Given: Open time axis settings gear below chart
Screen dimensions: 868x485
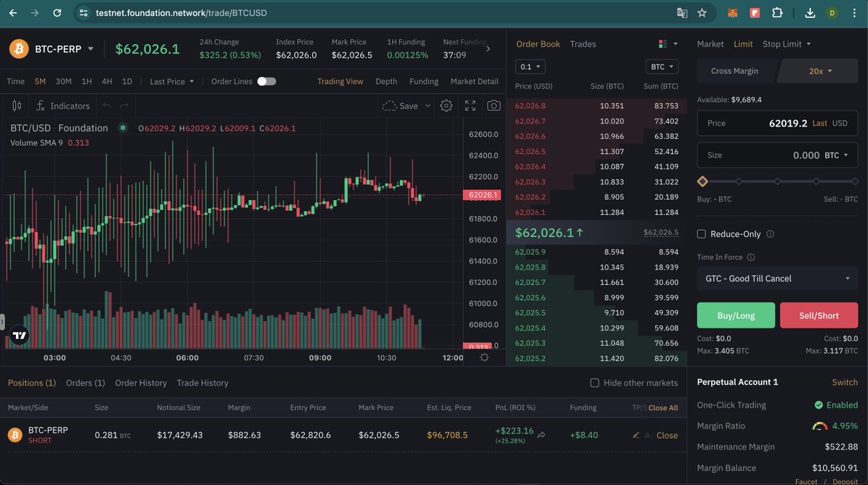Looking at the screenshot, I should click(x=484, y=357).
